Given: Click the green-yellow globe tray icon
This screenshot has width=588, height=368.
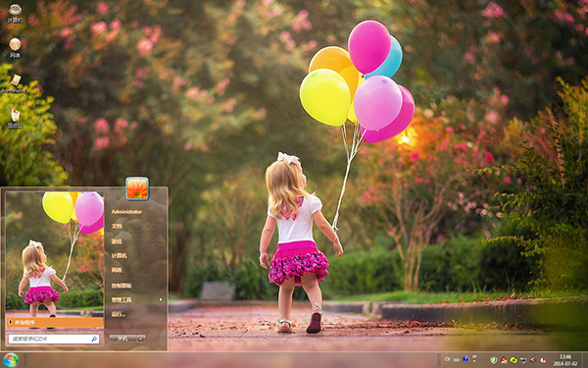Looking at the screenshot, I should point(514,360).
